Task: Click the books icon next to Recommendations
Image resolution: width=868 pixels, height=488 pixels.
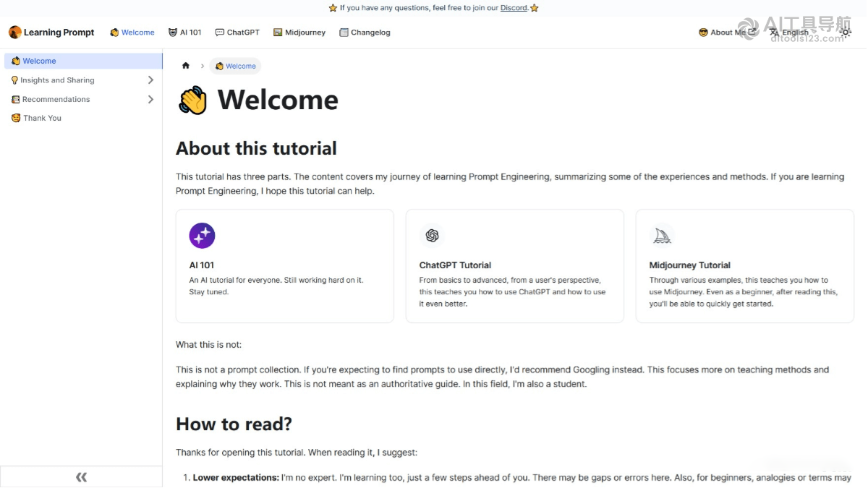Action: click(x=15, y=99)
